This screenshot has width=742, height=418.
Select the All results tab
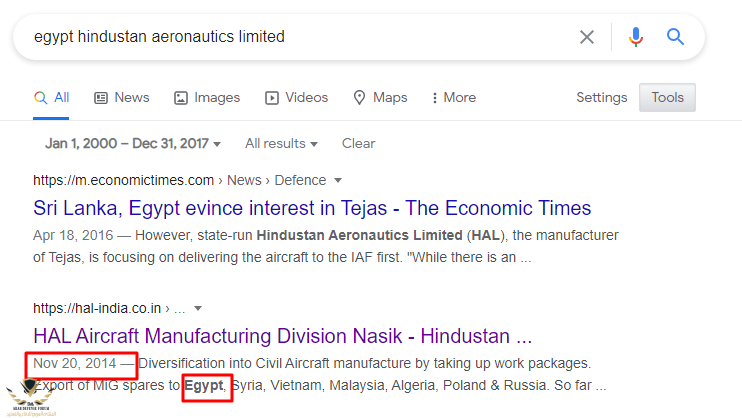52,97
